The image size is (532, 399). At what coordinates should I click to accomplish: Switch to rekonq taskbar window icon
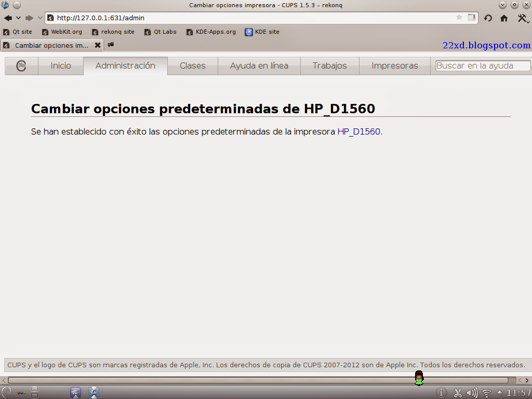point(94,393)
